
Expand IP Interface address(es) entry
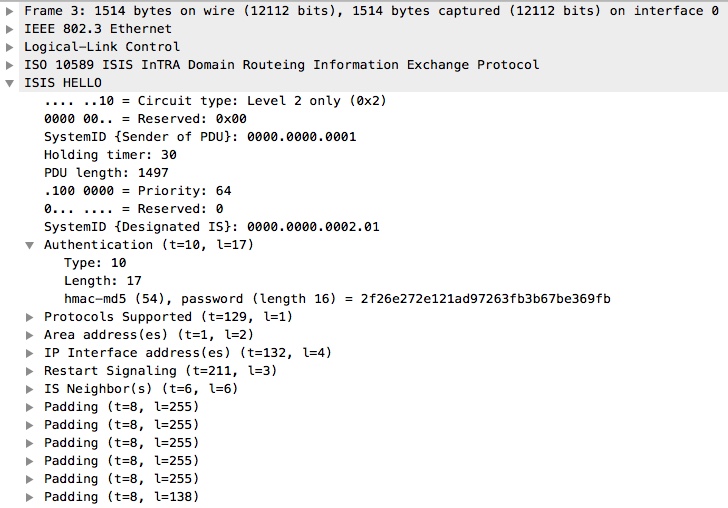point(30,353)
